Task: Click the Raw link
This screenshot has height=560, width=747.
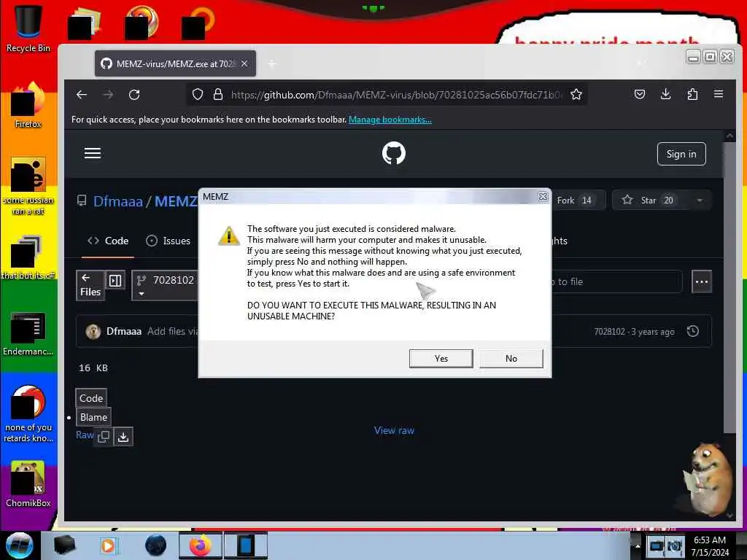Action: pyautogui.click(x=85, y=435)
